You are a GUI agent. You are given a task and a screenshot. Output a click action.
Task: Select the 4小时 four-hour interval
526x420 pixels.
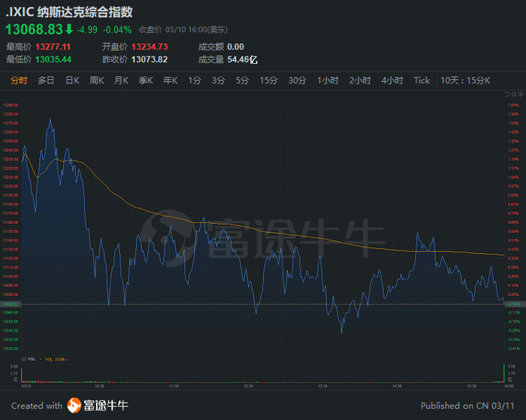392,80
